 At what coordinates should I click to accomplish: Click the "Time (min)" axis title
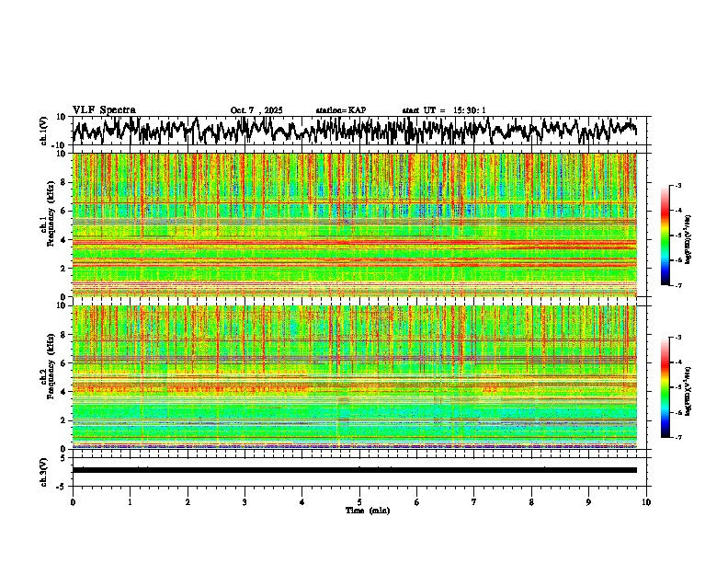(368, 511)
